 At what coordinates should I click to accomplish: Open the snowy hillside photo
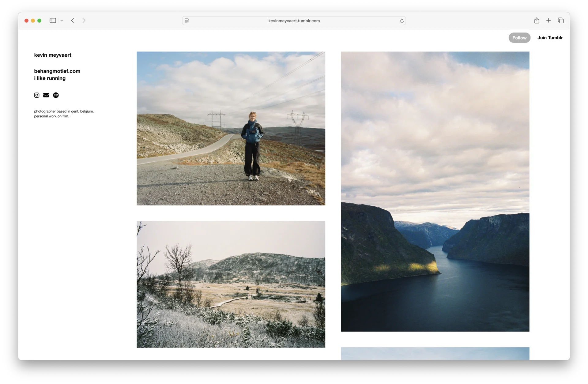231,284
